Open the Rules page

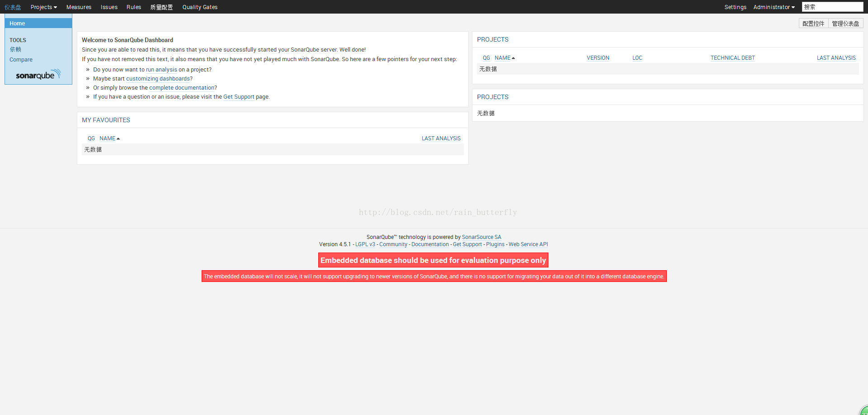coord(134,7)
